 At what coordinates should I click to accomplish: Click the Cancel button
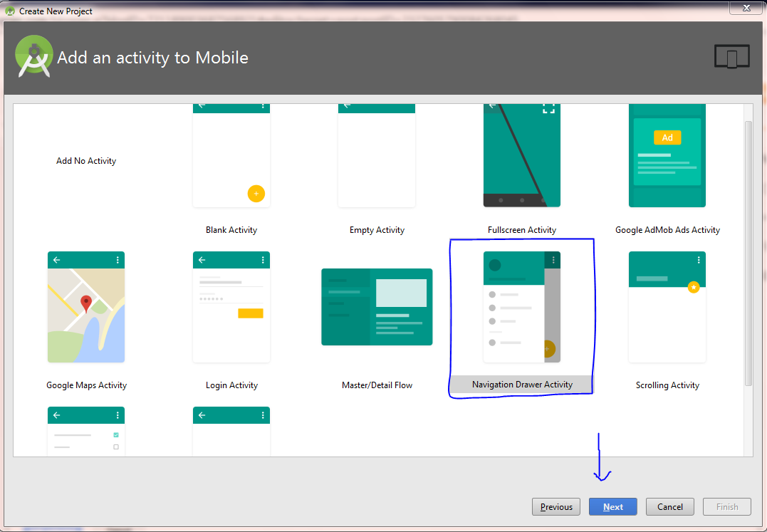point(669,506)
